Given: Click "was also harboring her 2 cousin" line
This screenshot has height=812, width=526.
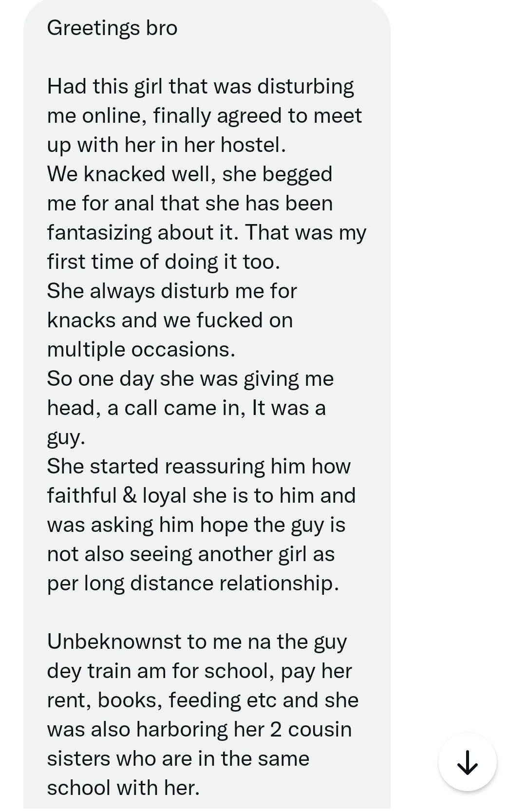Looking at the screenshot, I should click(x=199, y=729).
